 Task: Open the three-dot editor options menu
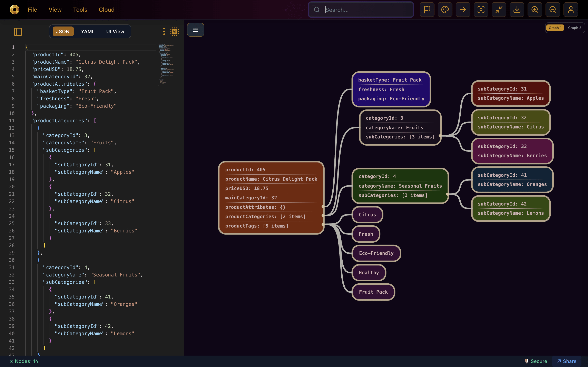[164, 32]
